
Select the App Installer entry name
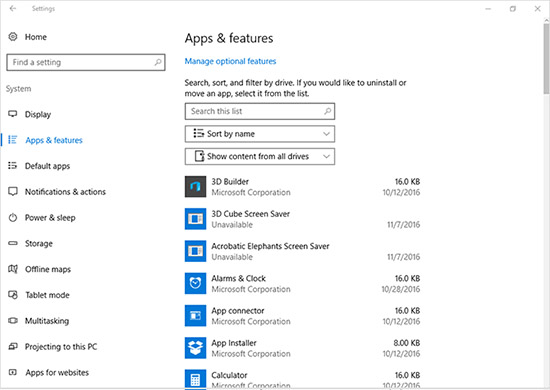coord(234,343)
